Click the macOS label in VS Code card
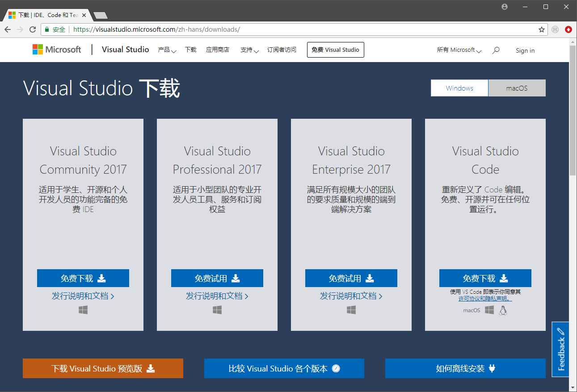577x392 pixels. tap(472, 310)
